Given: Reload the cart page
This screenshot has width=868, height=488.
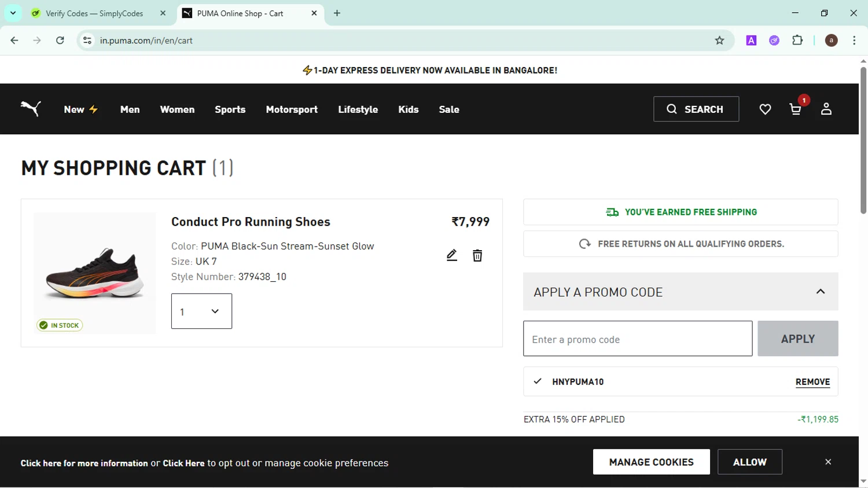Looking at the screenshot, I should click(x=60, y=41).
